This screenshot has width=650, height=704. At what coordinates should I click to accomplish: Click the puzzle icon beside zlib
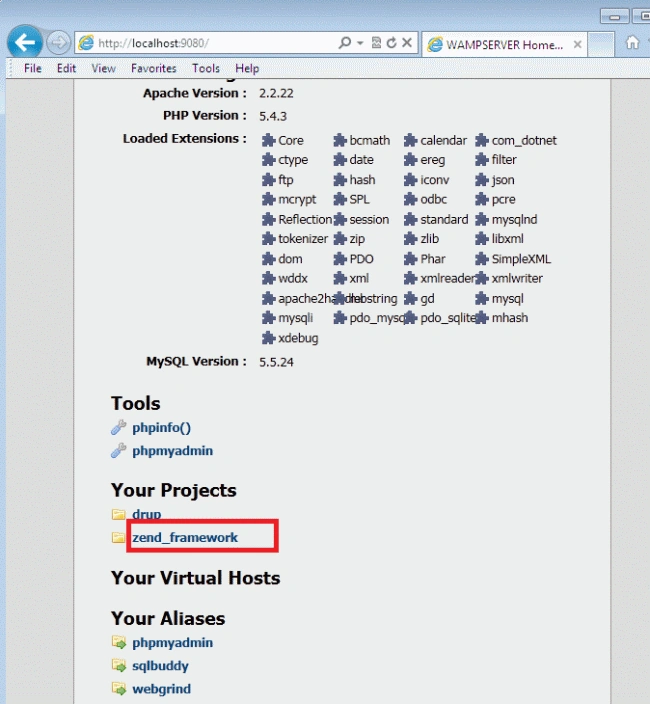click(410, 238)
